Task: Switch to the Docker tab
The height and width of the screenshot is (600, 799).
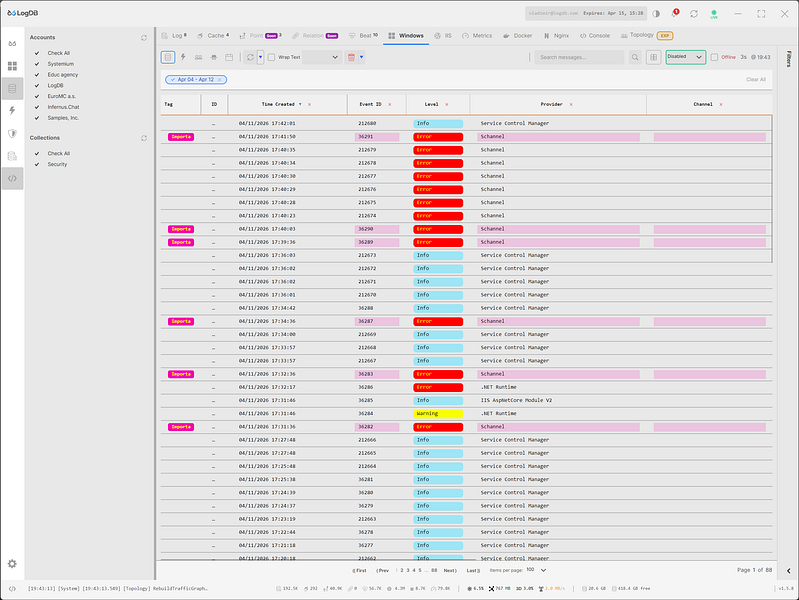Action: click(x=517, y=36)
